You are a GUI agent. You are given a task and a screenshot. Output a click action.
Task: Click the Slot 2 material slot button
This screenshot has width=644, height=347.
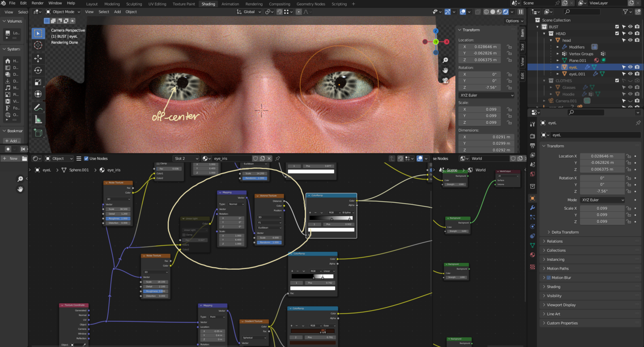coord(186,158)
